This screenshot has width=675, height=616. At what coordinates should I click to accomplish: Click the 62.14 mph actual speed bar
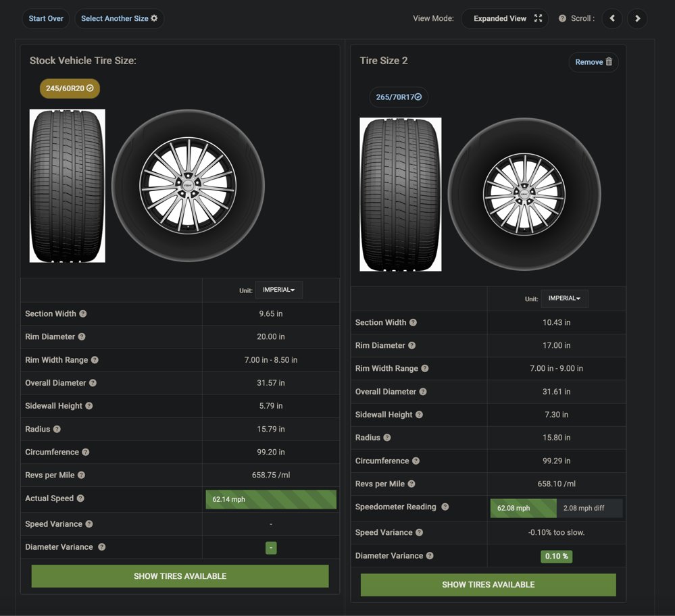pos(271,499)
